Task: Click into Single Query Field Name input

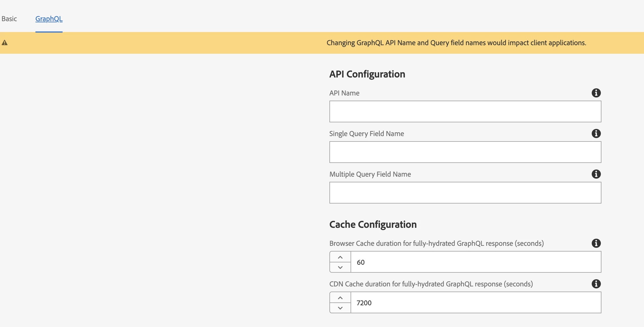Action: (465, 152)
